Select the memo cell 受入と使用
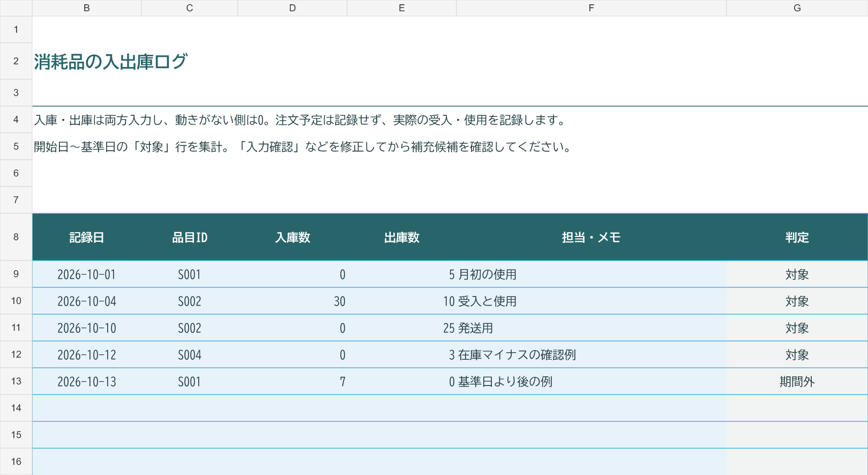The width and height of the screenshot is (868, 475). [x=592, y=301]
